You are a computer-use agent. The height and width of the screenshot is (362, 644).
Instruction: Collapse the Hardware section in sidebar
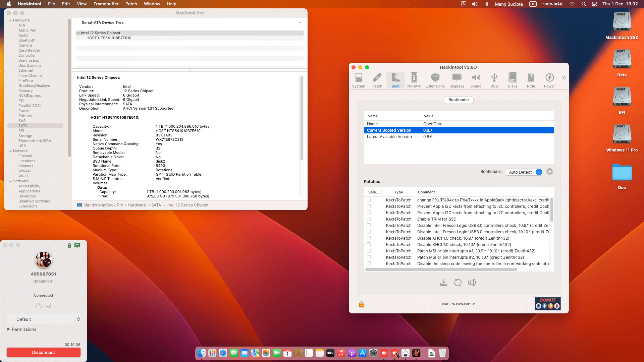coord(10,20)
